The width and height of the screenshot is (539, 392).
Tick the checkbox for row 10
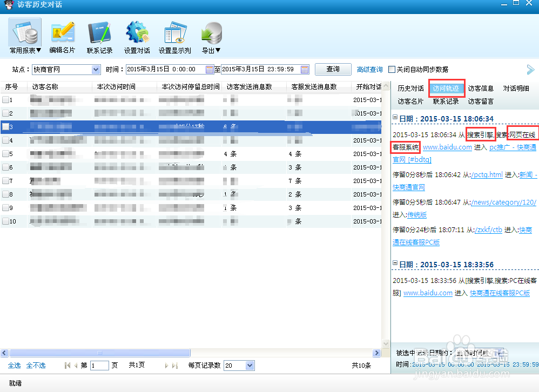click(5, 221)
